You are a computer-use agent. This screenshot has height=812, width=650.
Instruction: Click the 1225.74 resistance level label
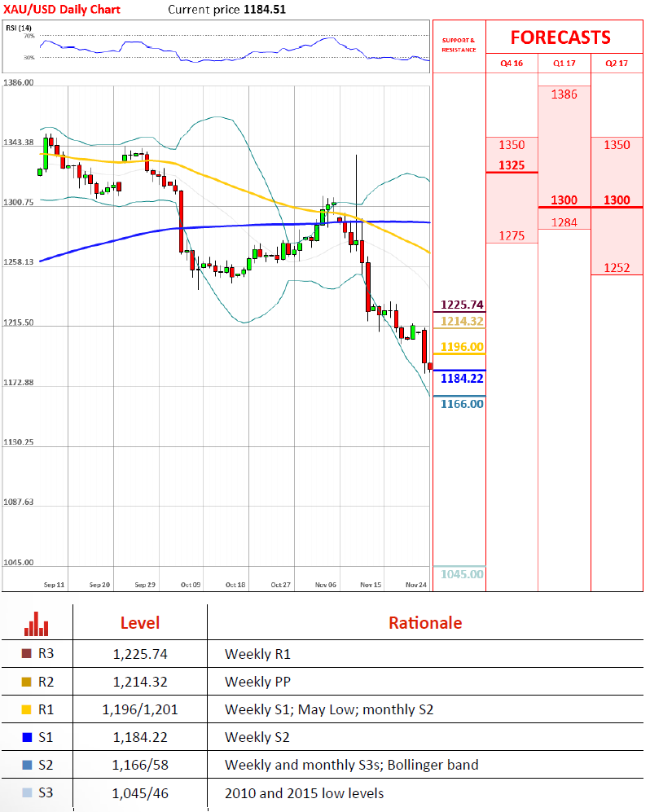click(462, 305)
